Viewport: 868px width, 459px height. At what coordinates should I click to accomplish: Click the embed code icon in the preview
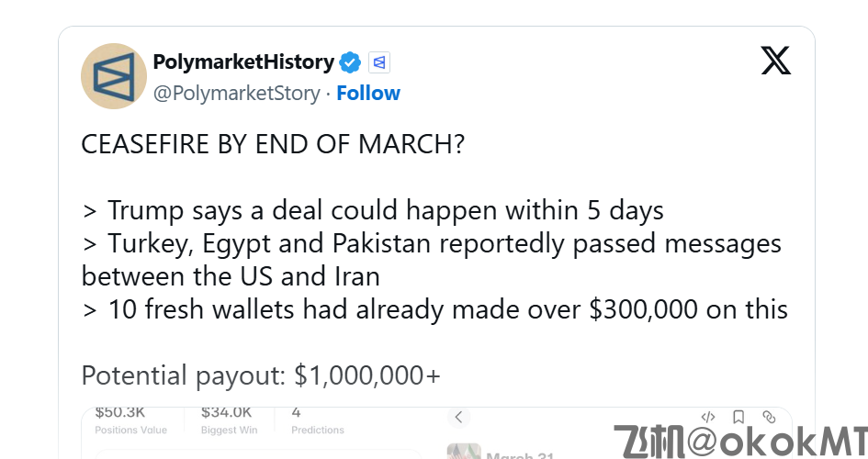coord(708,417)
